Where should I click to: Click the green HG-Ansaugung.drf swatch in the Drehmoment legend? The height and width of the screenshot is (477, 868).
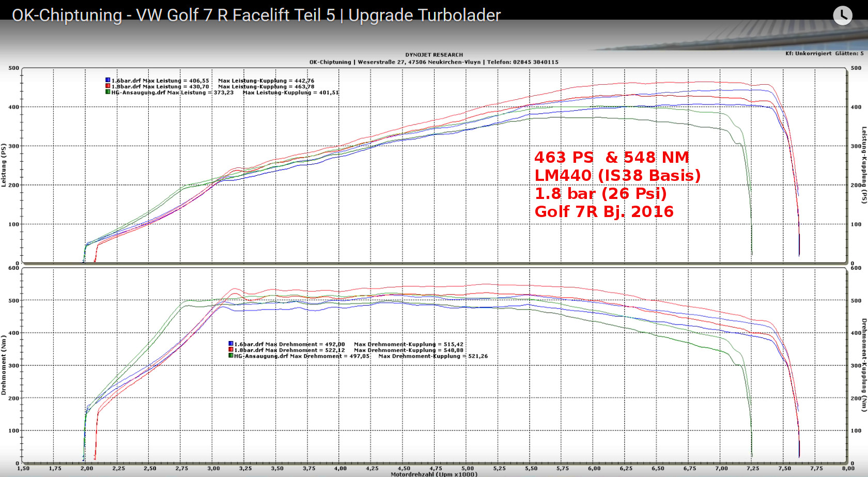pyautogui.click(x=231, y=356)
